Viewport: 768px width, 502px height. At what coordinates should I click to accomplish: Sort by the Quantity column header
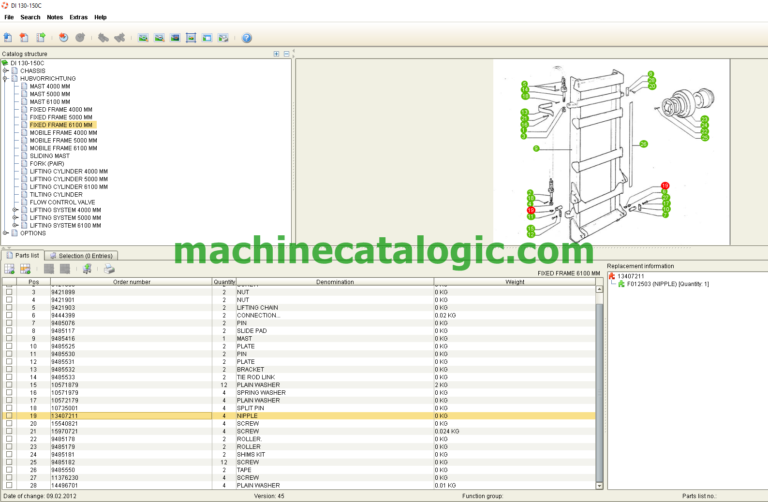pos(224,282)
